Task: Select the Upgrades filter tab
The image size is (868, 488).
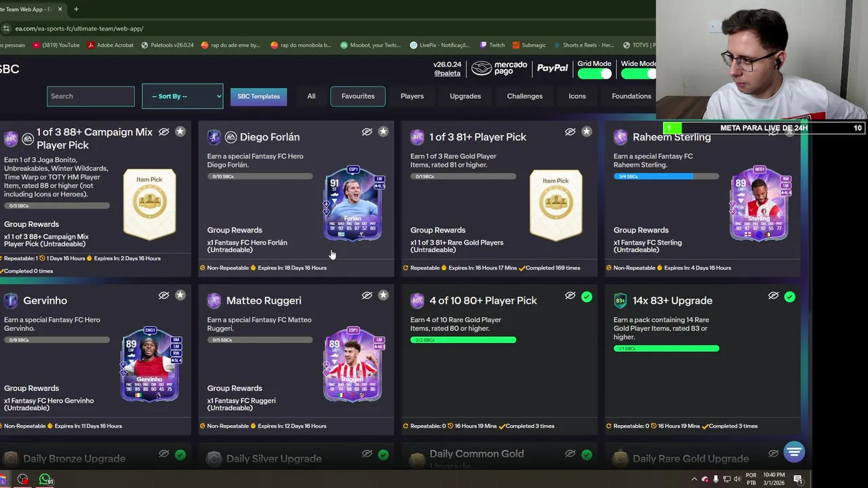Action: tap(465, 96)
